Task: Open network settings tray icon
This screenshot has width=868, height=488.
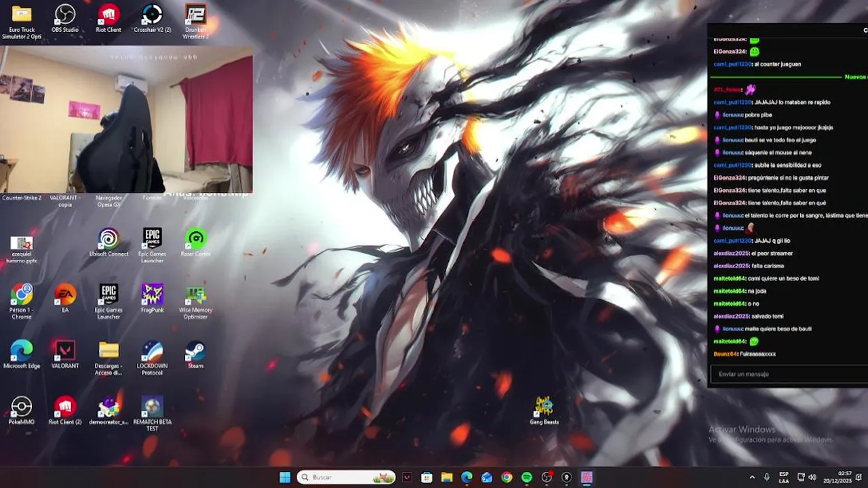Action: coord(801,477)
